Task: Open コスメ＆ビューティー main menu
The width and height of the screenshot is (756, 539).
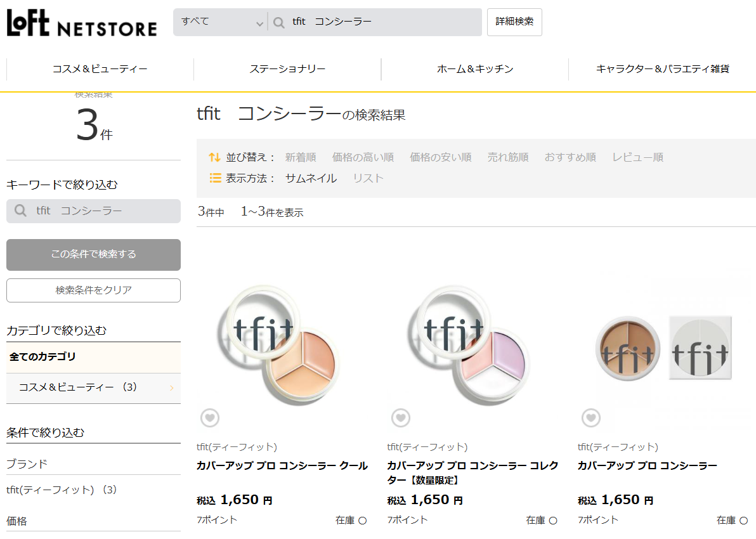Action: click(100, 69)
